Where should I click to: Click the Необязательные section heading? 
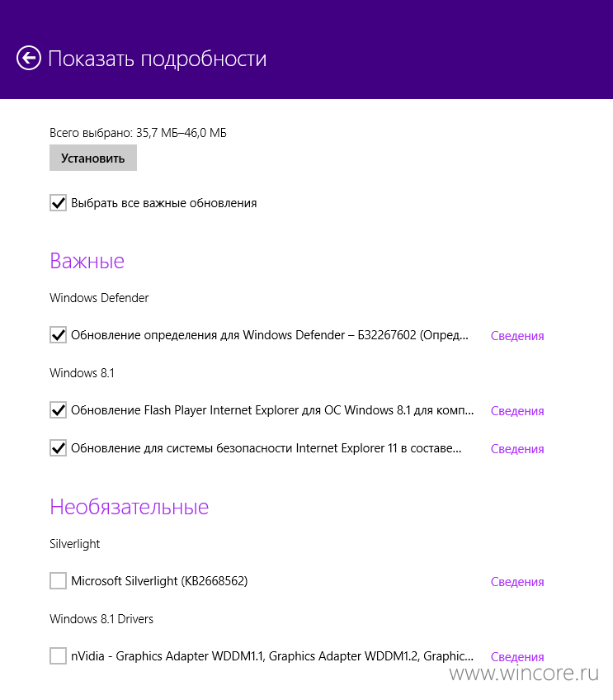click(x=129, y=507)
